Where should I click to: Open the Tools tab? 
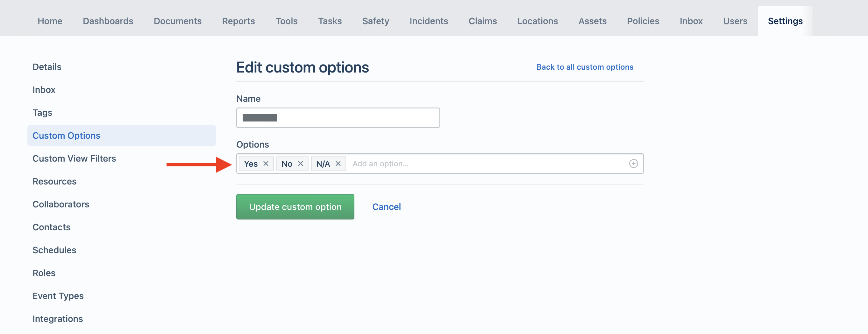coord(286,21)
